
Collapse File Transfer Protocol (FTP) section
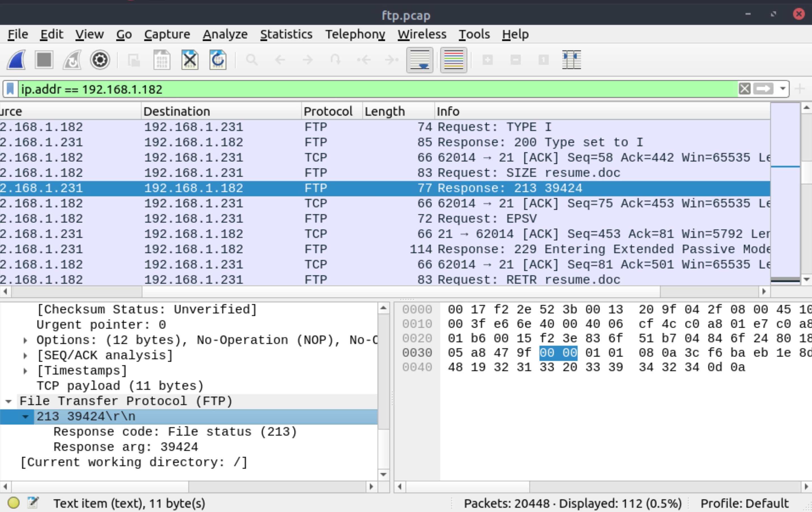[x=9, y=401]
